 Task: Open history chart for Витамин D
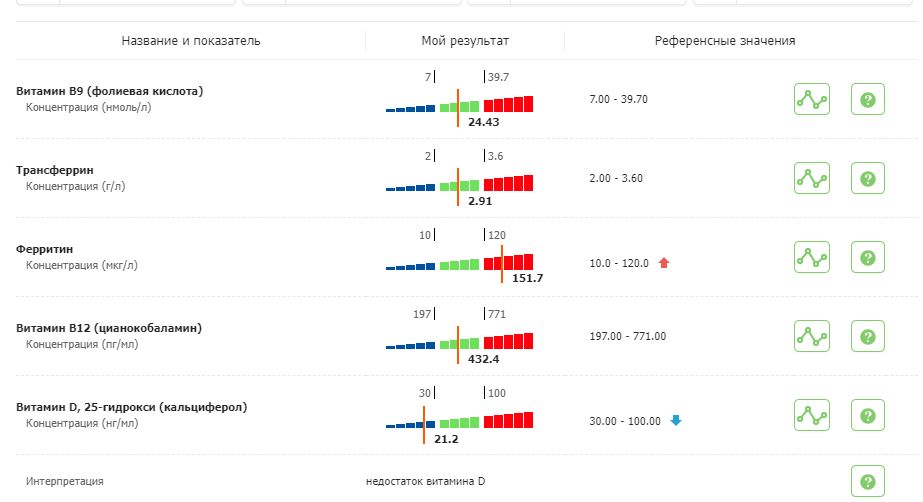click(812, 414)
